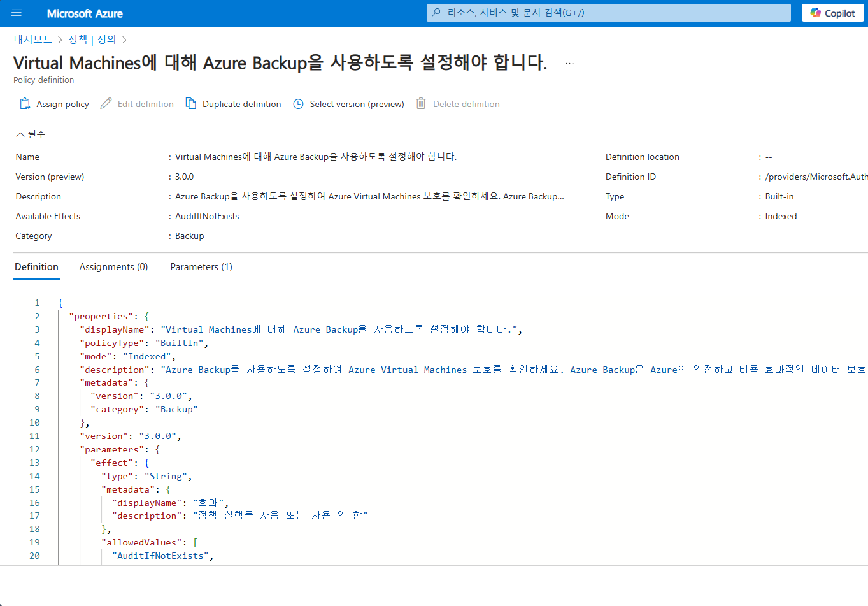Click the Name field value
Image resolution: width=868 pixels, height=606 pixels.
316,157
